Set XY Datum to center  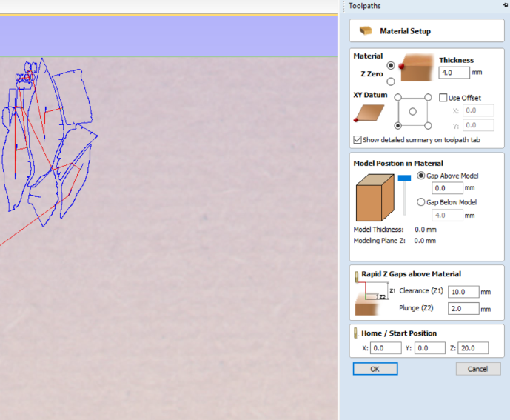click(413, 112)
